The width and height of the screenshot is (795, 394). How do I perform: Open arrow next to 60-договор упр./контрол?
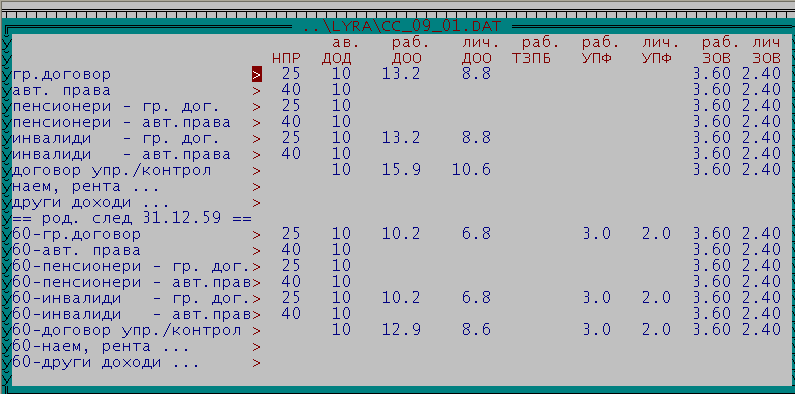[x=257, y=331]
